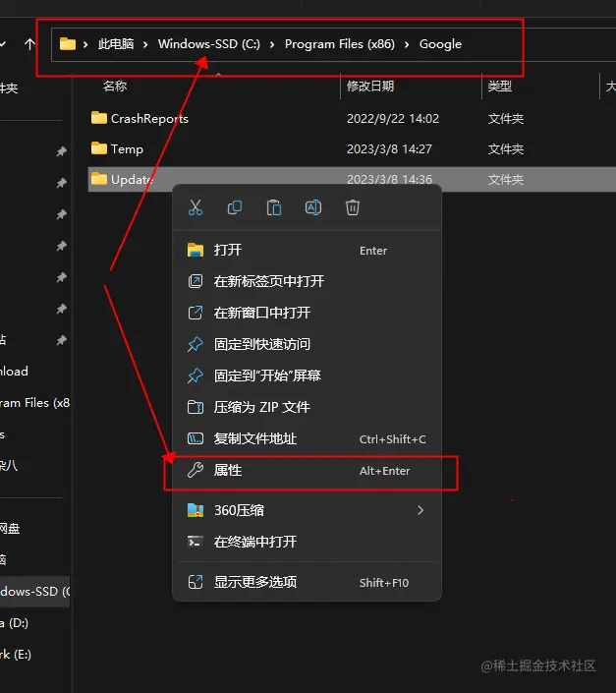The height and width of the screenshot is (693, 616).
Task: Select the Temp folder
Action: (127, 149)
